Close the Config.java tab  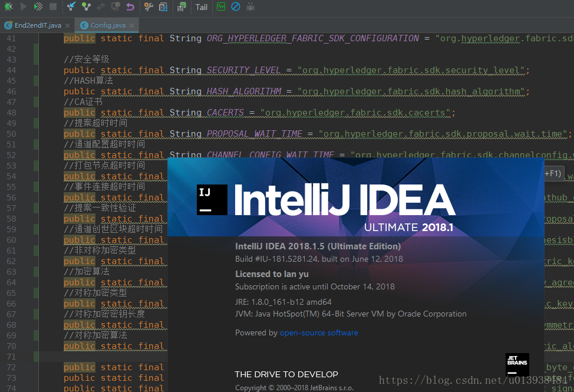click(x=132, y=25)
